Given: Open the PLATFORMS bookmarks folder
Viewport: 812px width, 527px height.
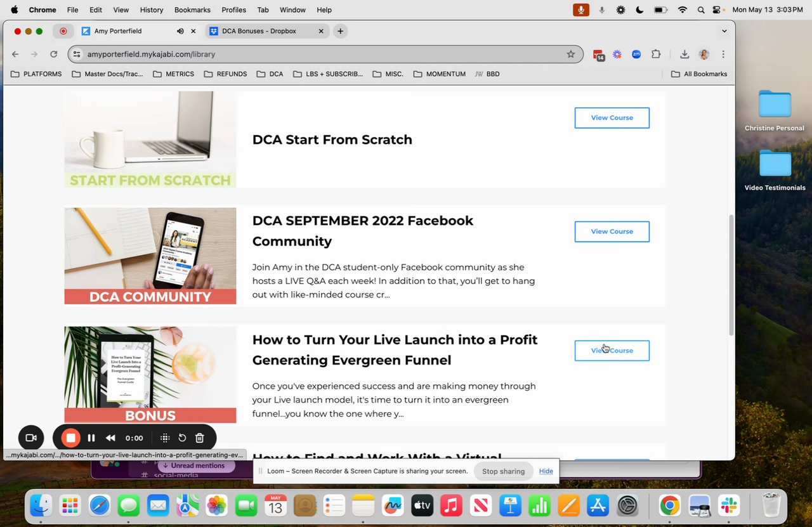Looking at the screenshot, I should pos(37,74).
